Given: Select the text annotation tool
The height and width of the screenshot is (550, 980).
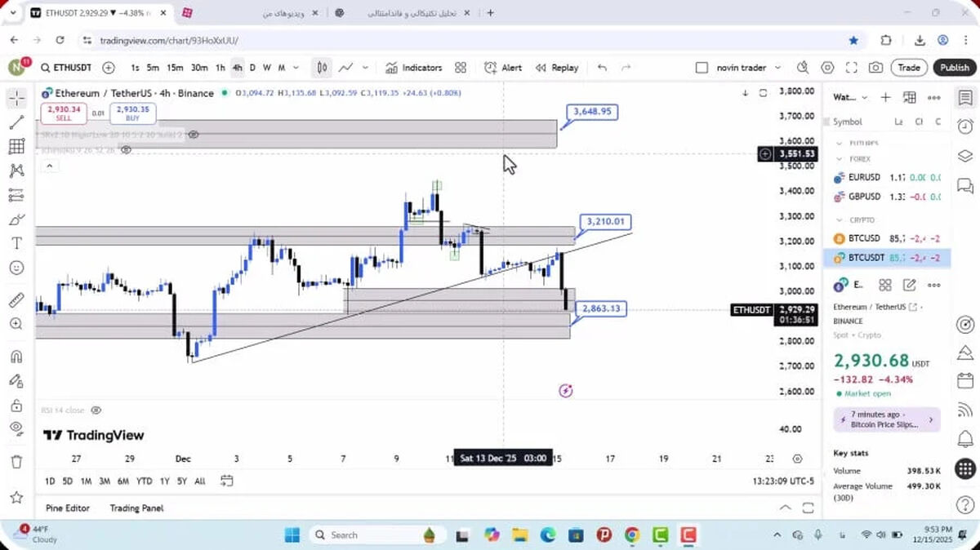Looking at the screenshot, I should click(16, 243).
